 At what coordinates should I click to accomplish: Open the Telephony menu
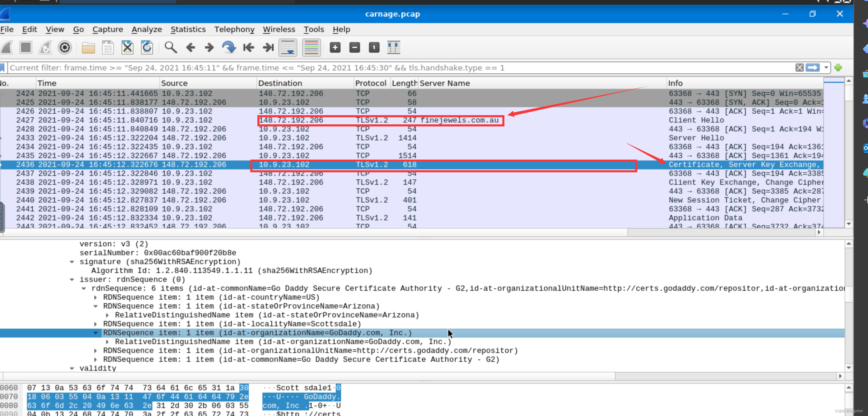coord(234,29)
